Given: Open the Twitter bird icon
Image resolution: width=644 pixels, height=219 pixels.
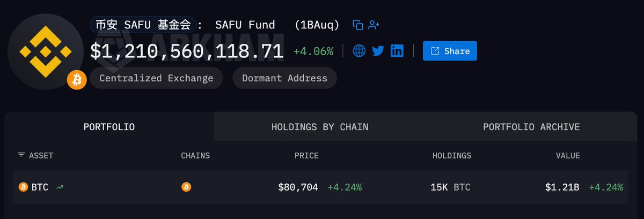Looking at the screenshot, I should pyautogui.click(x=378, y=51).
